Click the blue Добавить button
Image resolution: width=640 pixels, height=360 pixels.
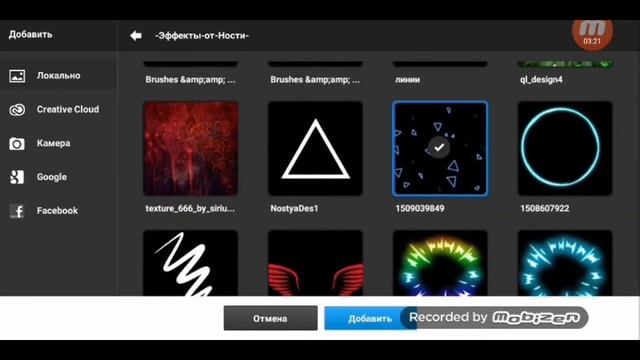pyautogui.click(x=370, y=318)
